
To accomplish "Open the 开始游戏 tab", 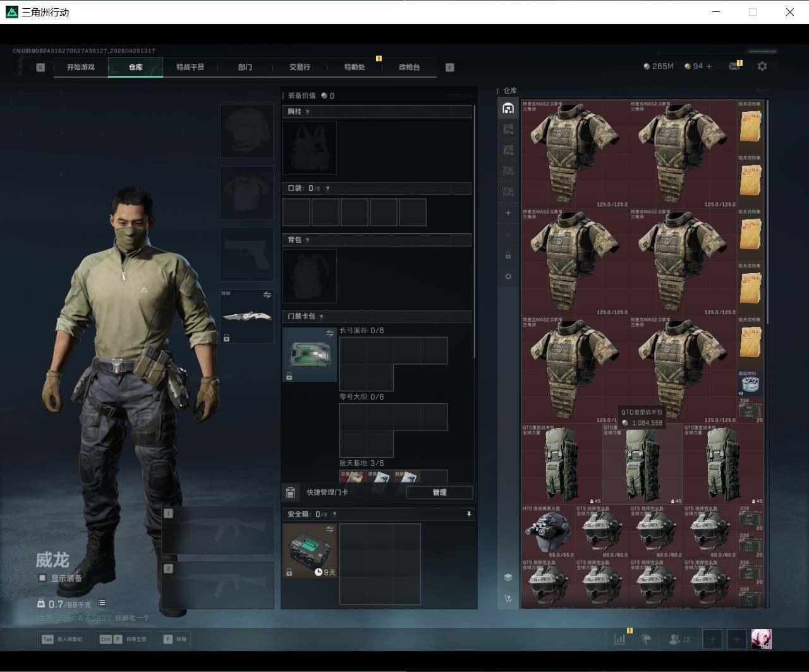I will (81, 67).
